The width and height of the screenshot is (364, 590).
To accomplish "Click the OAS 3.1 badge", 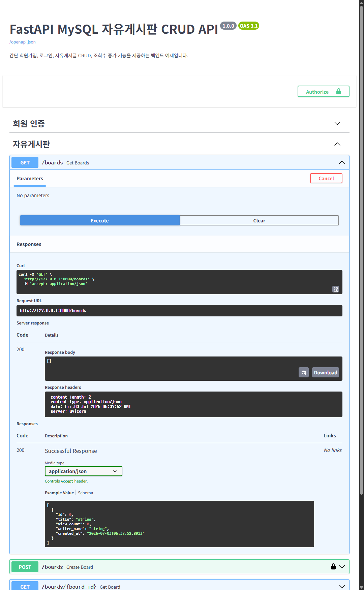I will [x=249, y=26].
